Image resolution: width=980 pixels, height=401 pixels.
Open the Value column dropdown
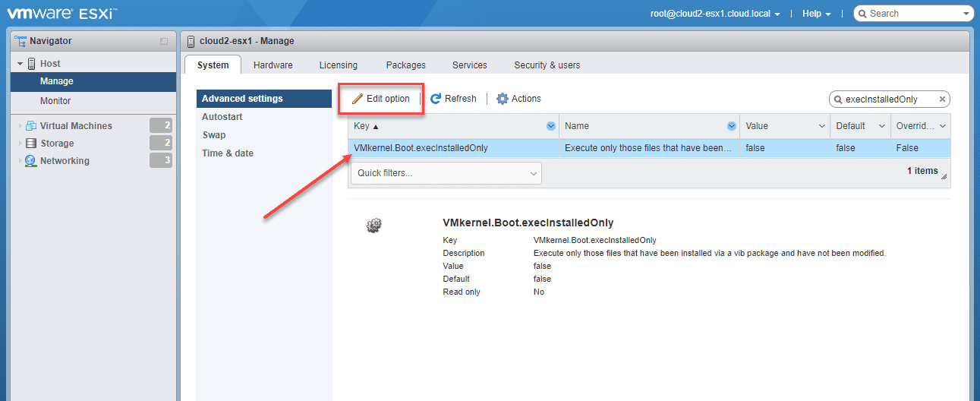click(822, 126)
